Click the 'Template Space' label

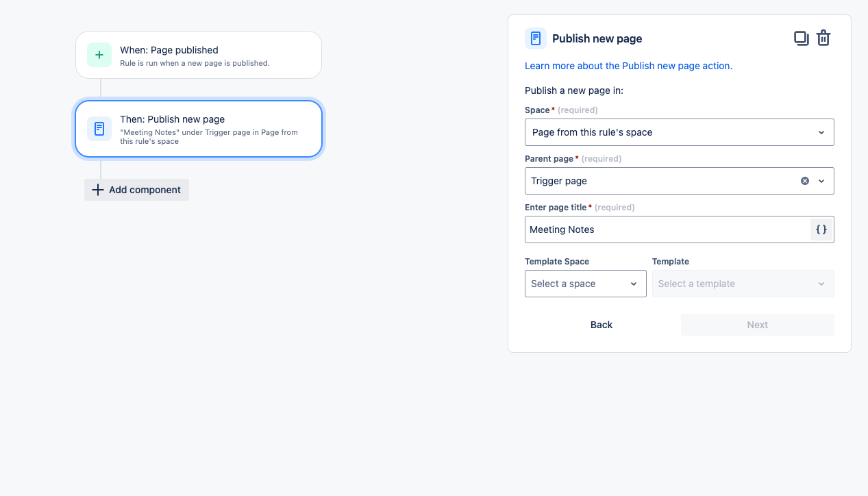pos(557,261)
